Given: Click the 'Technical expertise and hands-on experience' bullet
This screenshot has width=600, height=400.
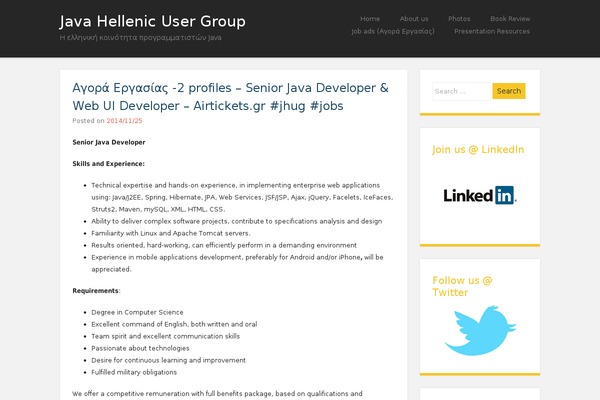Looking at the screenshot, I should [242, 197].
